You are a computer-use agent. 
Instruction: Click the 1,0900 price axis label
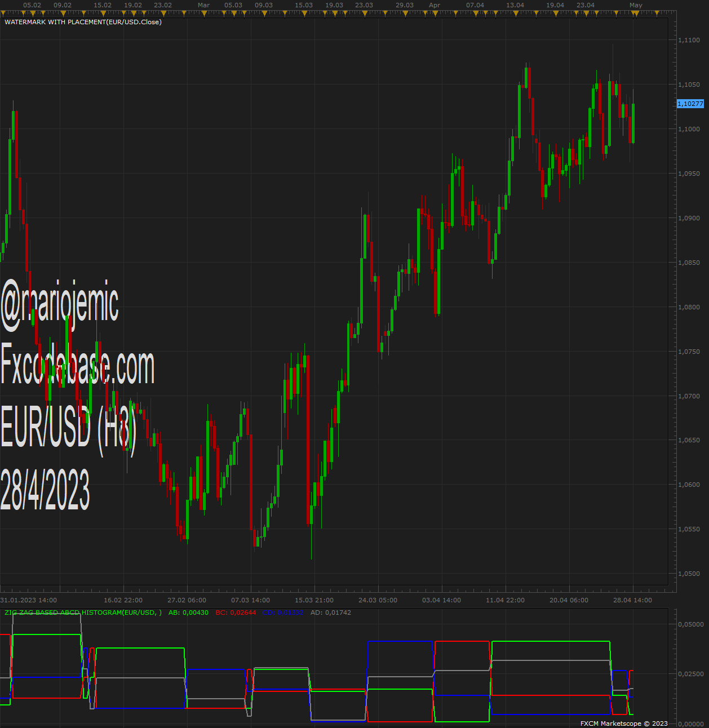click(x=689, y=218)
